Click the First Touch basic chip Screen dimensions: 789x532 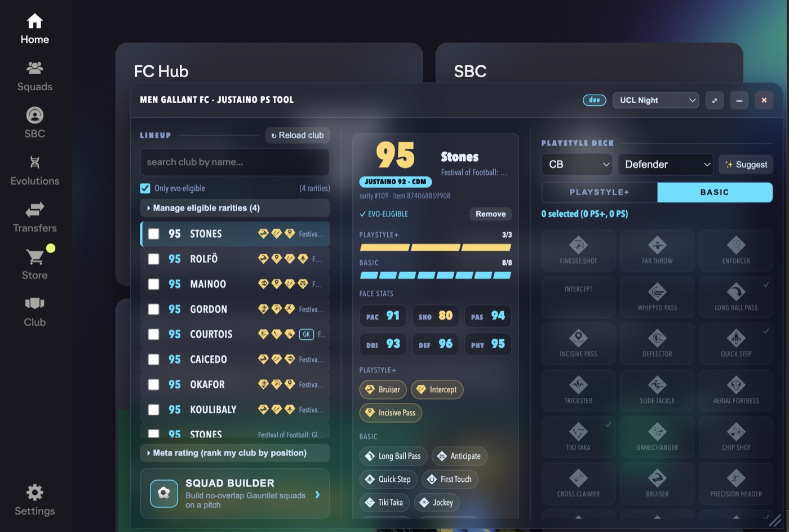(x=450, y=480)
